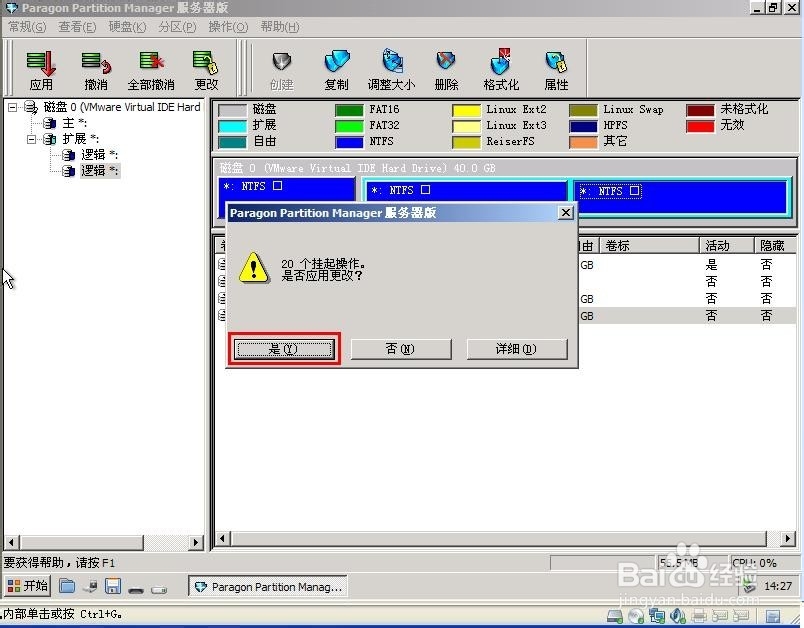Viewport: 804px width, 628px height.
Task: Open the 操作(O) menu
Action: 228,27
